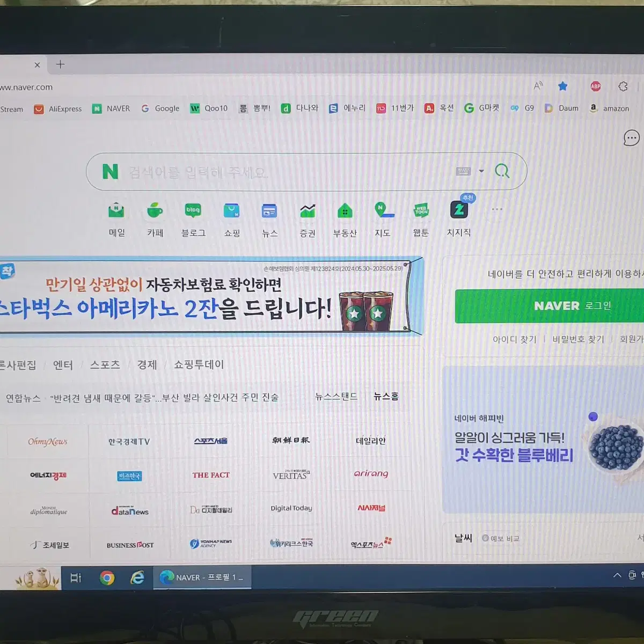Click the green NAVER 로그인 button
644x644 pixels.
[x=550, y=306]
